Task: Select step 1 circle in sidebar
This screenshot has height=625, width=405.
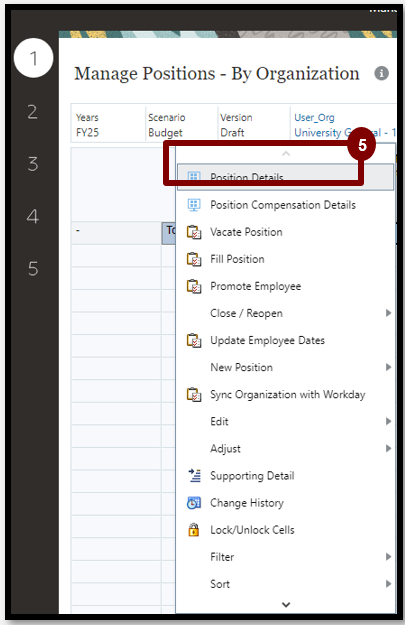Action: (33, 58)
